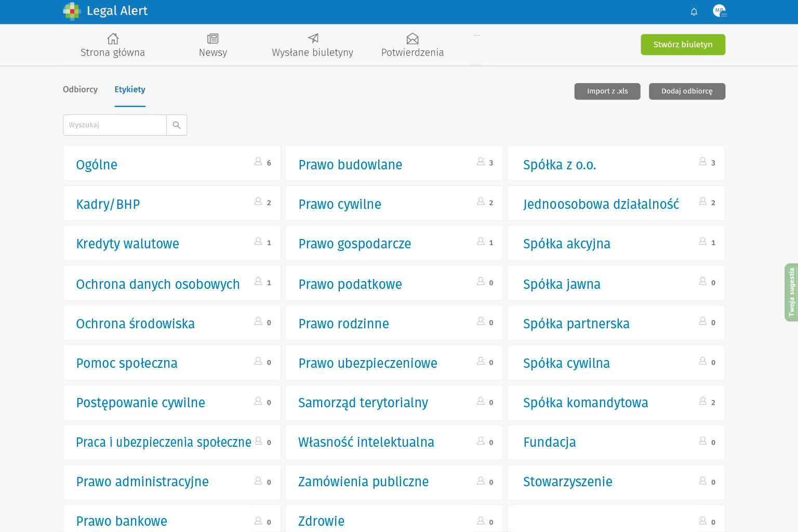
Task: Click recipients icon on Ogólne label
Action: pos(258,162)
